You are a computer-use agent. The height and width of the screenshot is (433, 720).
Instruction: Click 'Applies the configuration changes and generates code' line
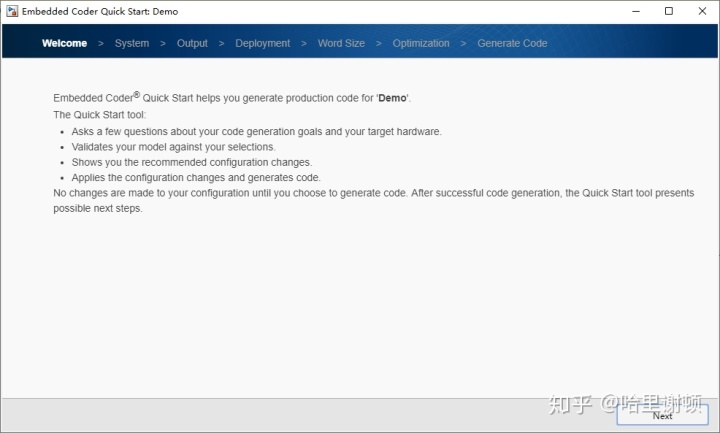click(x=196, y=177)
